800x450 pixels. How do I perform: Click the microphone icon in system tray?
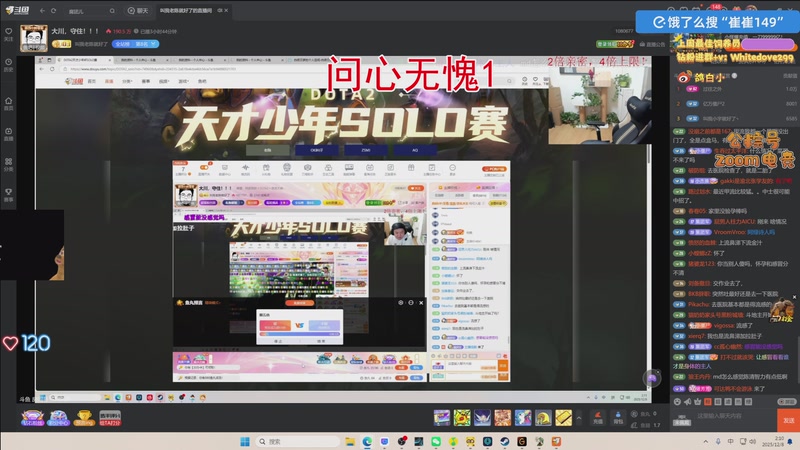coord(718,441)
